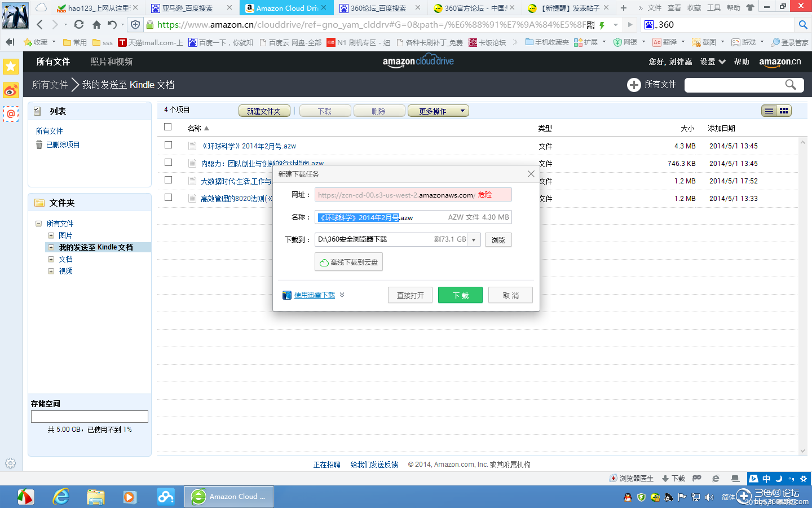Click plus icon to upload files
Viewport: 812px width, 508px height.
click(x=634, y=85)
